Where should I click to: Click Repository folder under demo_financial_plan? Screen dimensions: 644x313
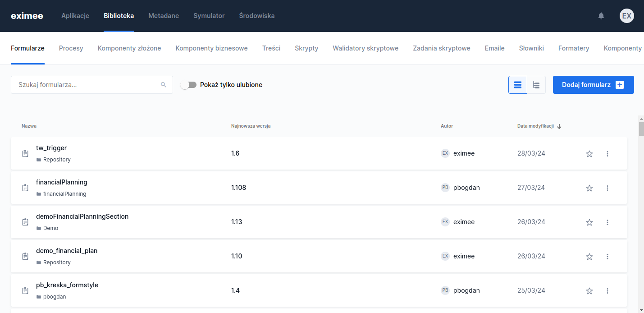57,262
